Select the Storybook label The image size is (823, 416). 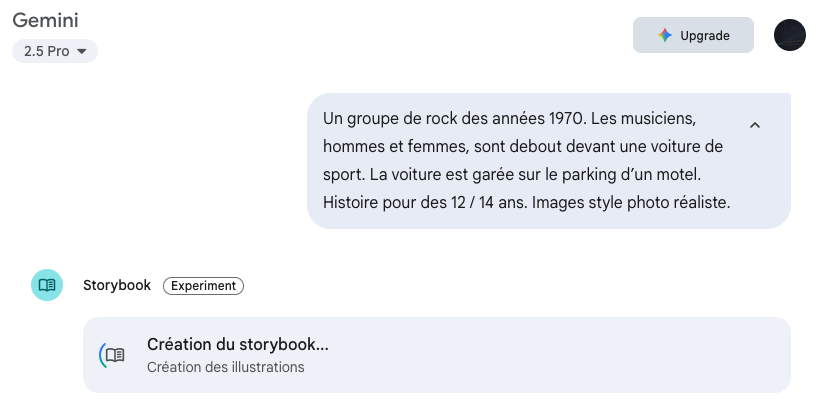click(x=117, y=285)
